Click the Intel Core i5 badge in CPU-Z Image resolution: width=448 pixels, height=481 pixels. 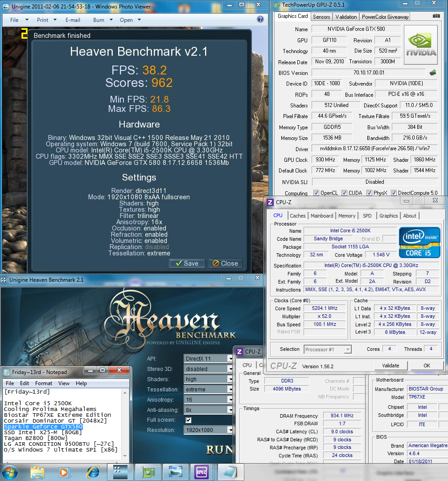click(x=419, y=243)
